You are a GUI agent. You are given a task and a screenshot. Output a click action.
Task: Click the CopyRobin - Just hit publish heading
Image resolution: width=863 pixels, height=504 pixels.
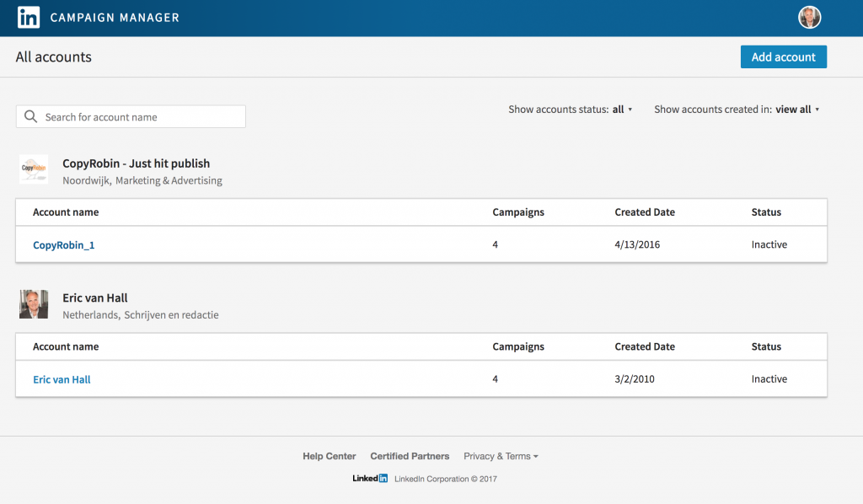pyautogui.click(x=136, y=164)
